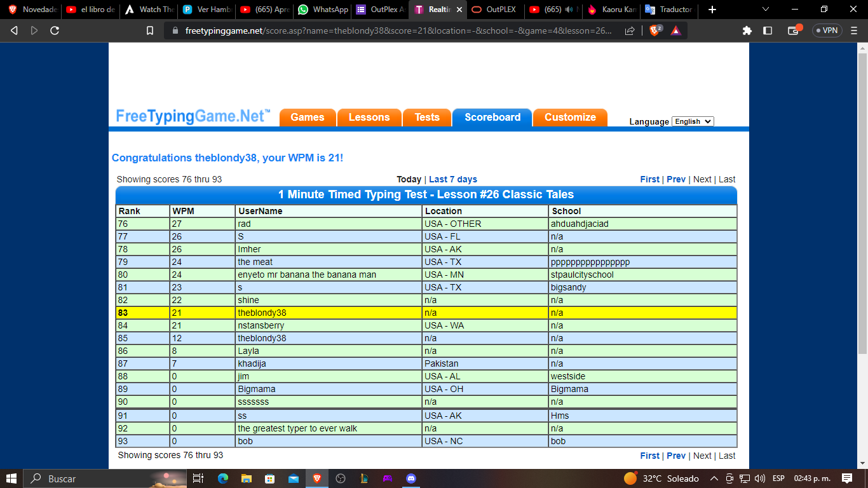Viewport: 868px width, 488px height.
Task: Open the Lessons tab
Action: click(369, 118)
